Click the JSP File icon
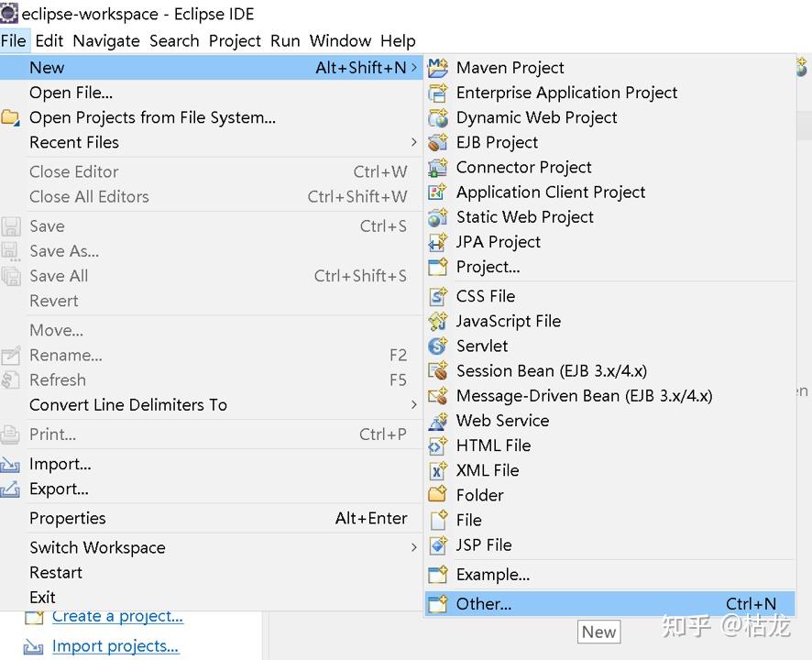The width and height of the screenshot is (812, 660). [438, 544]
